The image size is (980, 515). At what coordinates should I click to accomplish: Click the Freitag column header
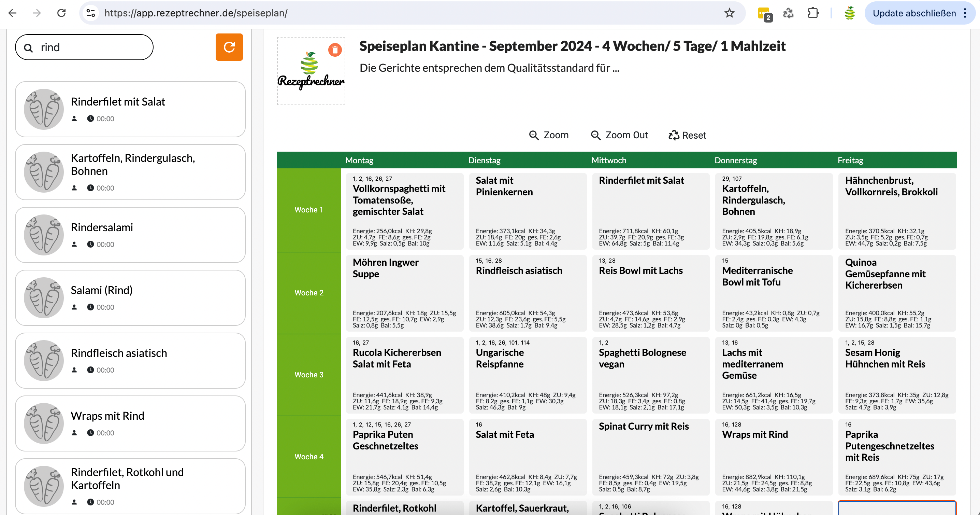[x=850, y=160]
